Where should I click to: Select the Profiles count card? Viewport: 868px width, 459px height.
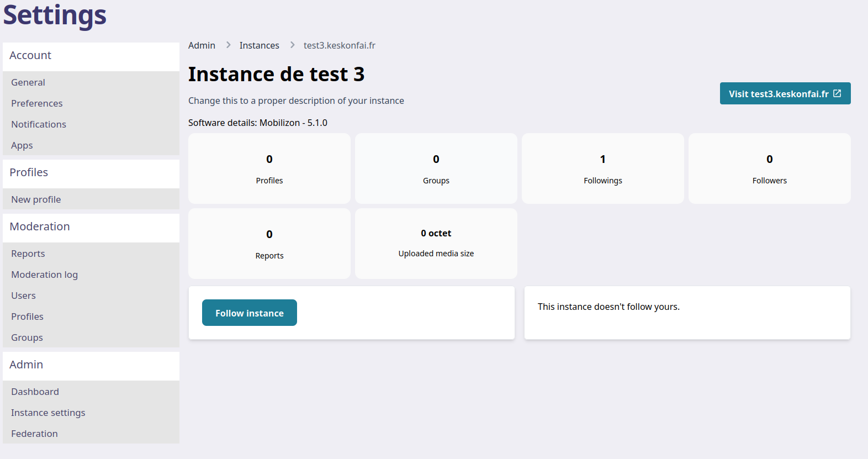click(269, 168)
